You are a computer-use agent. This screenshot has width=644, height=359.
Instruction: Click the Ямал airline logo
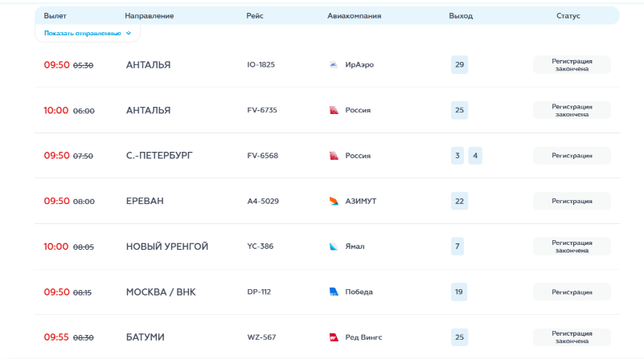(334, 247)
